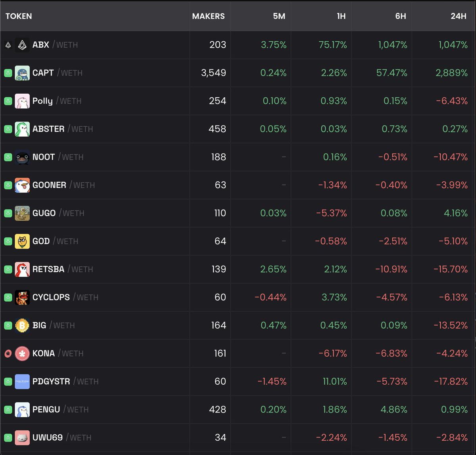This screenshot has height=455, width=476.
Task: Click the BIG bitcoin coin icon
Action: [x=22, y=326]
